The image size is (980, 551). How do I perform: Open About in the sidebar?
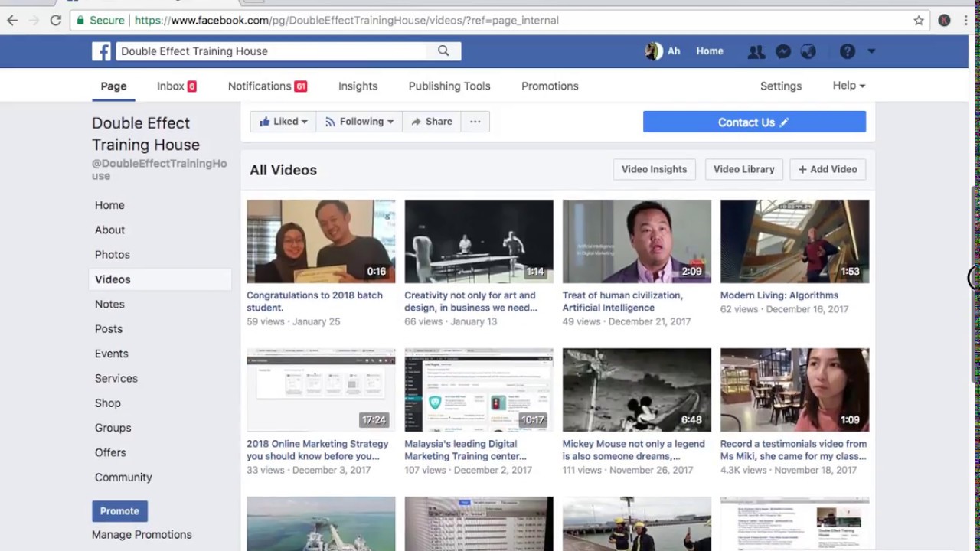[109, 230]
